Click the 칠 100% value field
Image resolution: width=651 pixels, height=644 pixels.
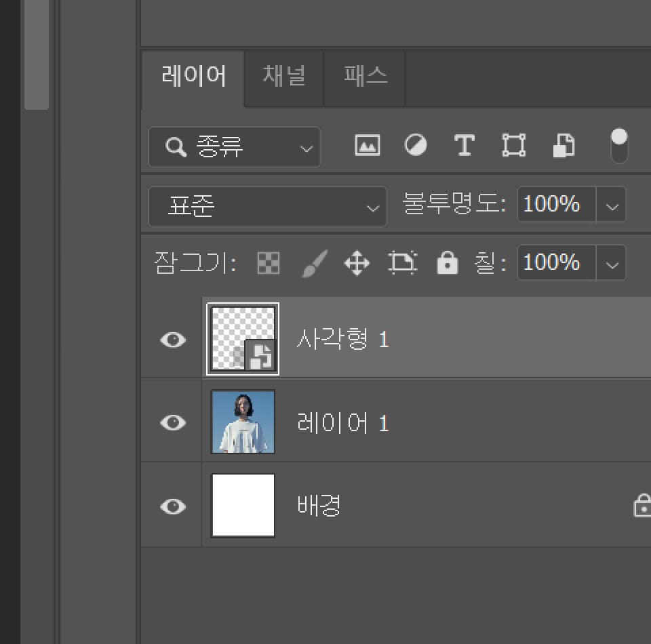pyautogui.click(x=556, y=262)
